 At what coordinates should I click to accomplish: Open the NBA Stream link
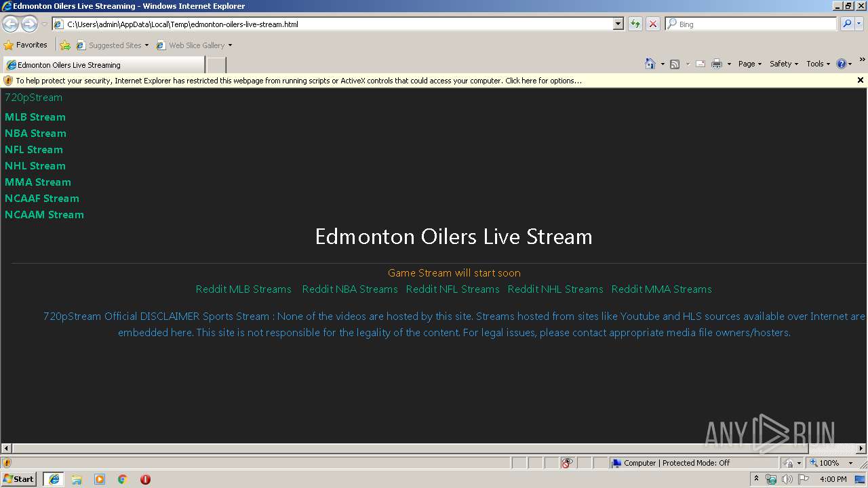click(x=35, y=134)
